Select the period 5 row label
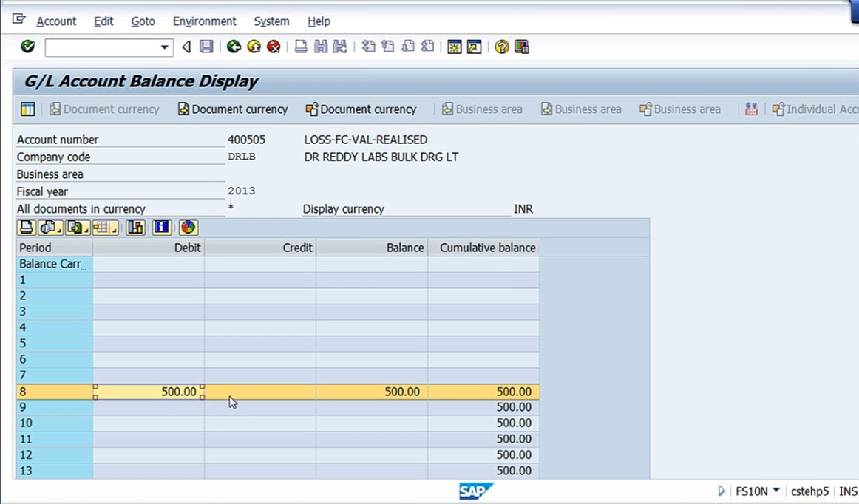This screenshot has width=859, height=504. click(54, 344)
